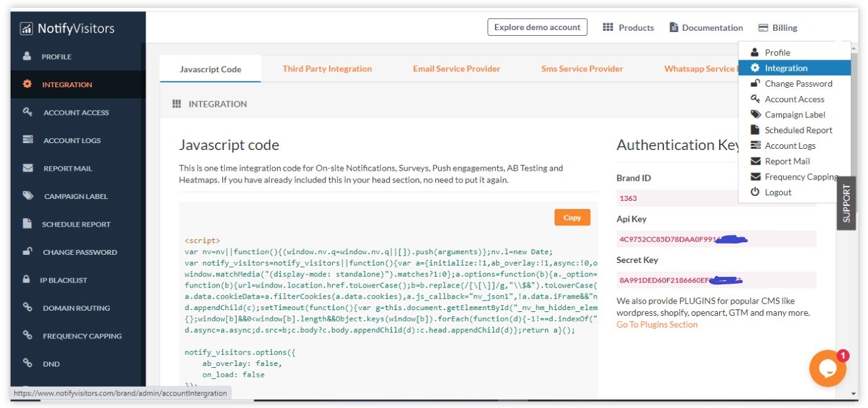Open Domain Routing in the sidebar
Image resolution: width=868 pixels, height=408 pixels.
[76, 308]
